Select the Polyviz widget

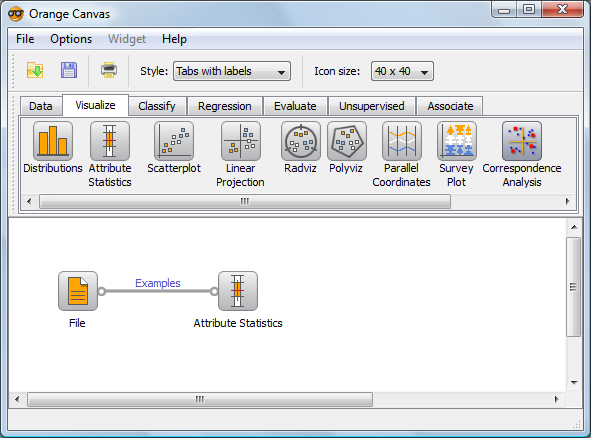click(x=346, y=141)
